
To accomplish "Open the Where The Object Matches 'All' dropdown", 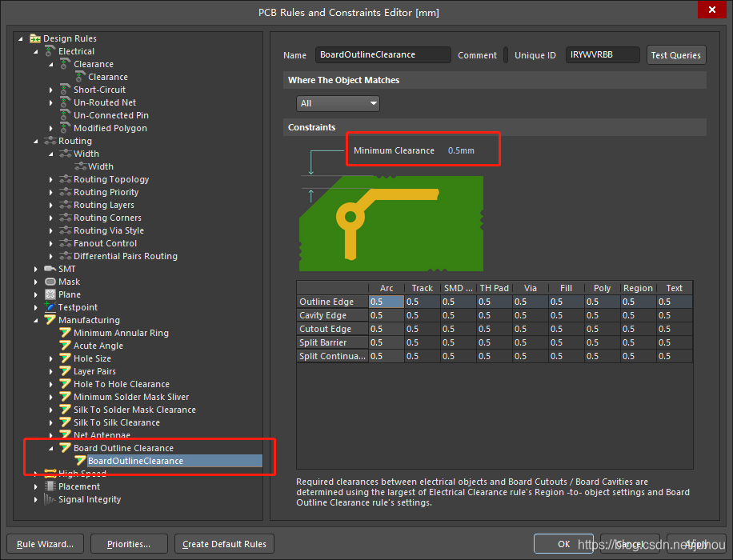I will click(338, 103).
